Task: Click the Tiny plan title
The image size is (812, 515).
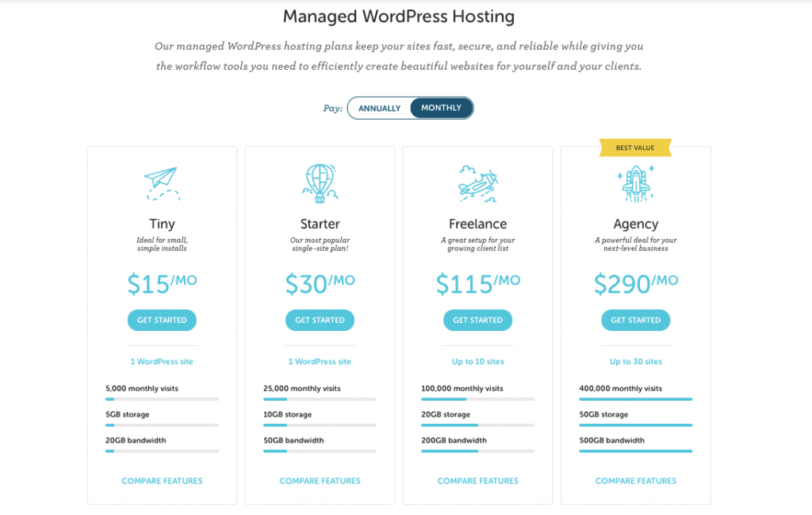Action: click(x=162, y=224)
